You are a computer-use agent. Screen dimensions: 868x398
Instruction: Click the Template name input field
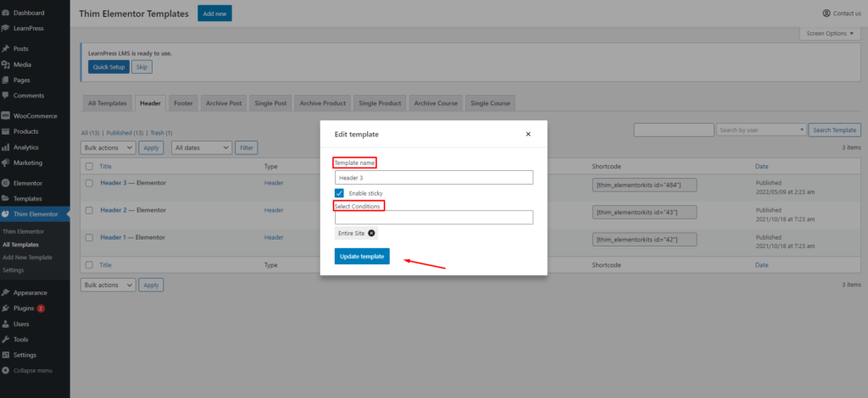(434, 178)
